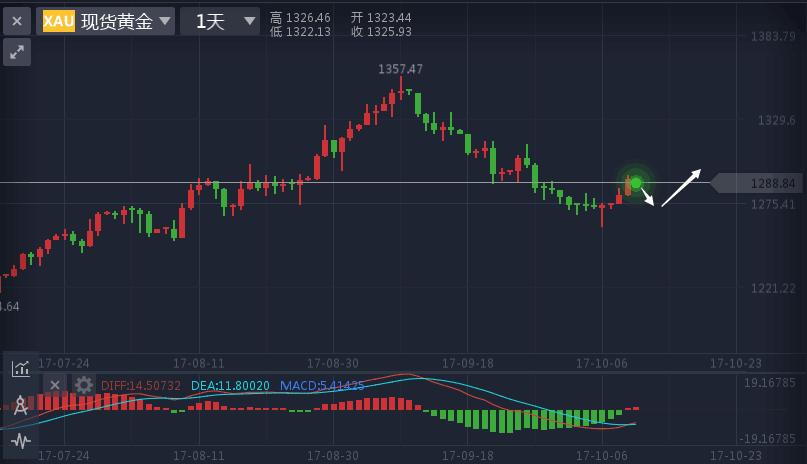Click the 1383.79 price axis label
This screenshot has height=464, width=807.
pos(773,37)
